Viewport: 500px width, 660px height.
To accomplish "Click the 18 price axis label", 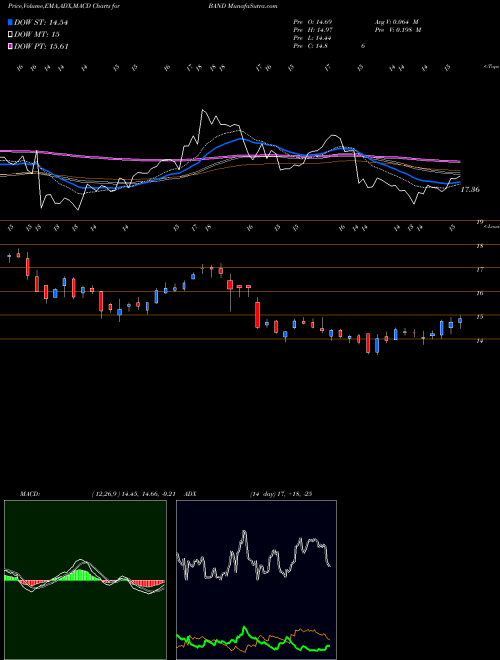I will point(479,246).
